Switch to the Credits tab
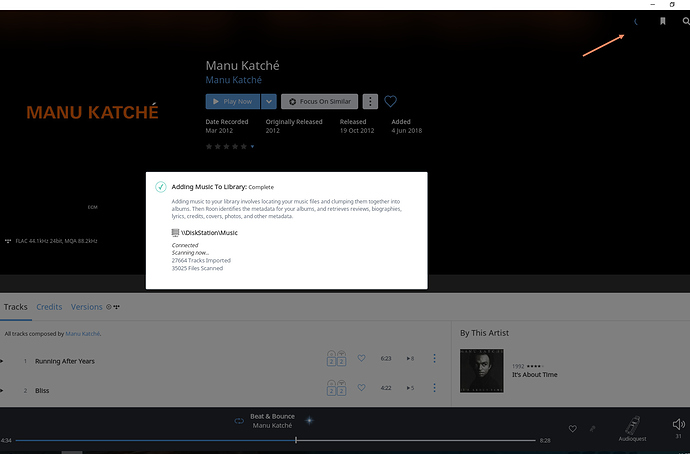Viewport: 690px width, 454px height. [x=49, y=307]
